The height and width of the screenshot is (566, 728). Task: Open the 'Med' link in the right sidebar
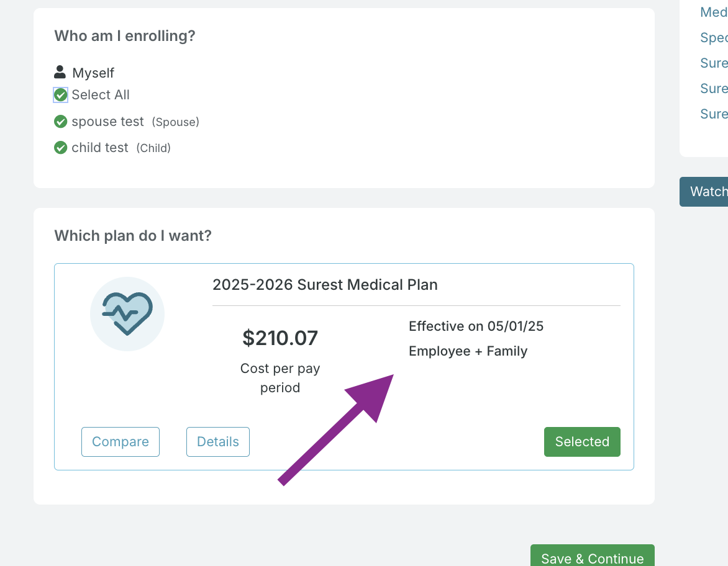point(714,12)
